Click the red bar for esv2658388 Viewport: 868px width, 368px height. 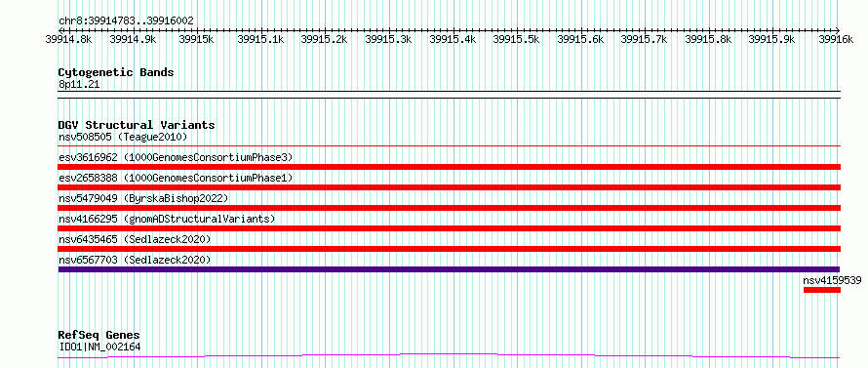(449, 187)
